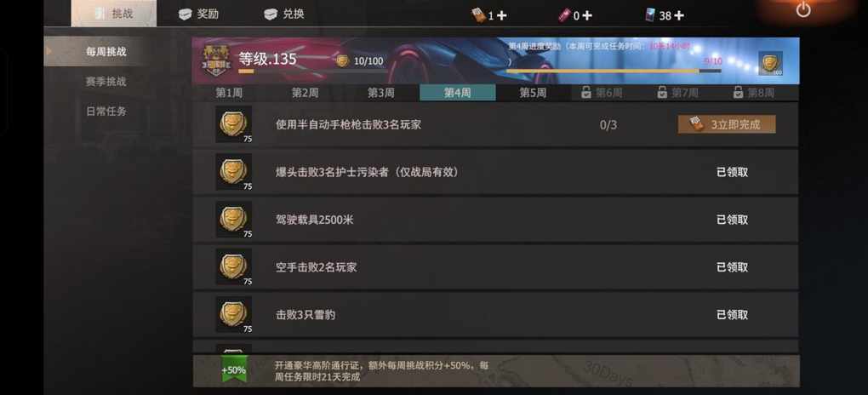Open week 4 progress reward badge
868x395 pixels.
coord(770,63)
